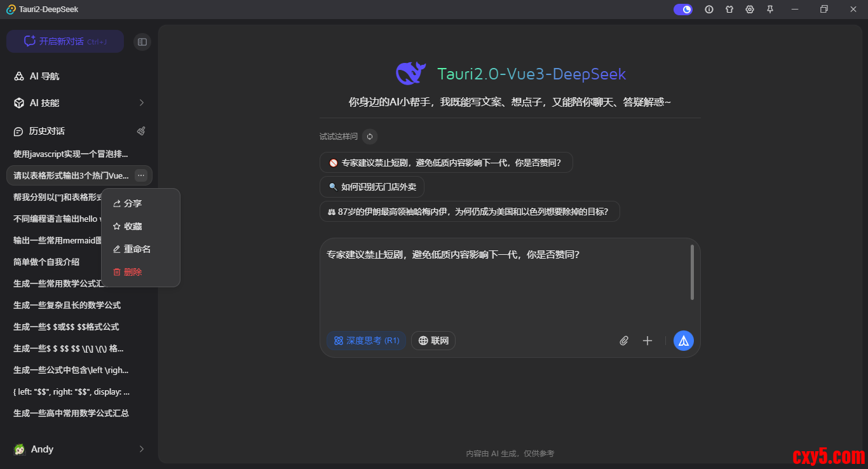Send the message with the blue send button
This screenshot has width=868, height=469.
683,341
